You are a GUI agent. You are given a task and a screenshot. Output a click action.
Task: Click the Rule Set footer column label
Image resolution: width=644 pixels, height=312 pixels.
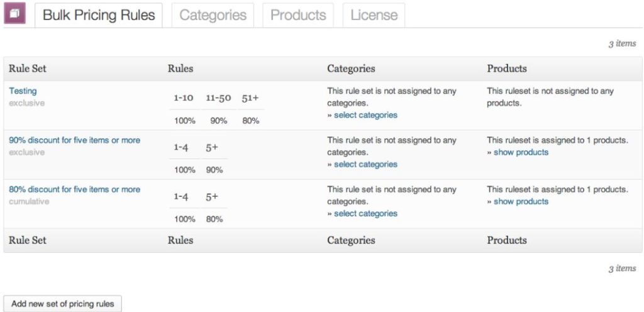point(28,240)
